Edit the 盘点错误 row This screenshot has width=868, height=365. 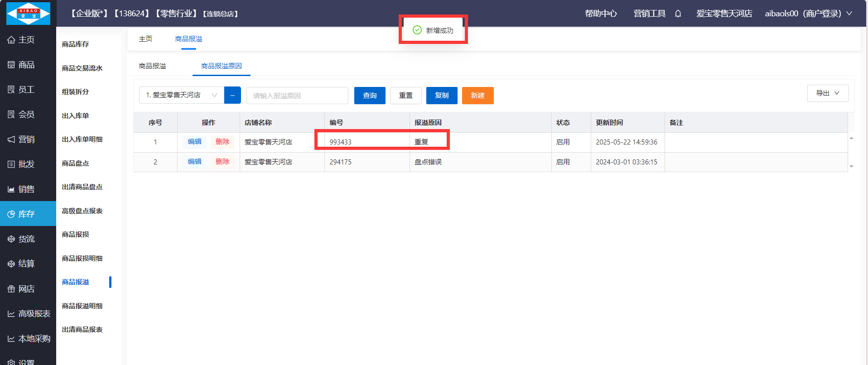pyautogui.click(x=195, y=162)
